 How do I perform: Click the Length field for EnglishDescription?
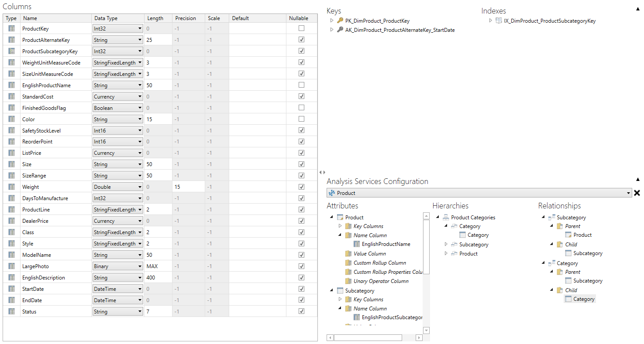(158, 278)
